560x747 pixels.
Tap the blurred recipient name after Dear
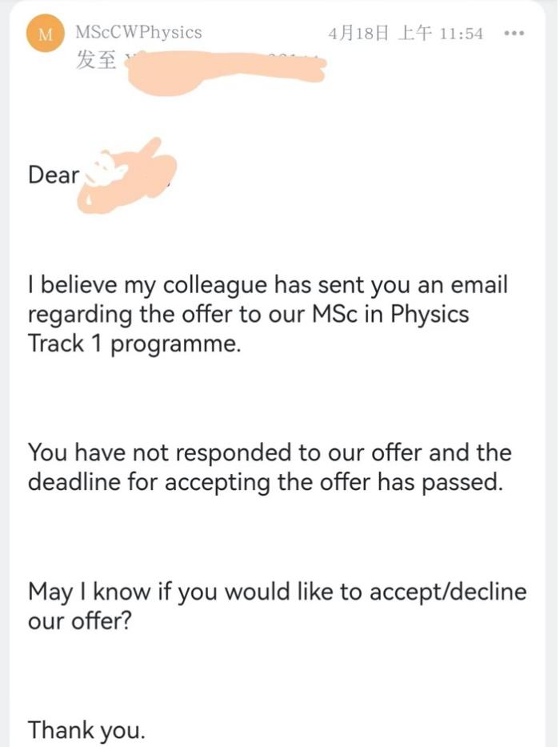coord(127,176)
